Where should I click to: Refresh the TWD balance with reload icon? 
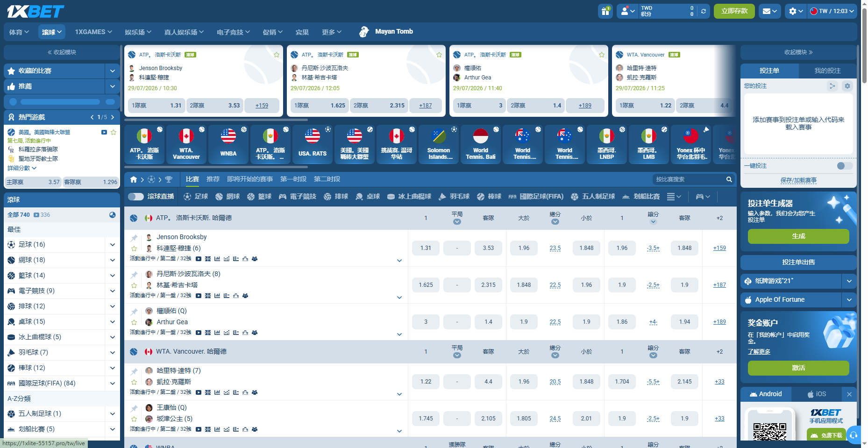(x=704, y=11)
